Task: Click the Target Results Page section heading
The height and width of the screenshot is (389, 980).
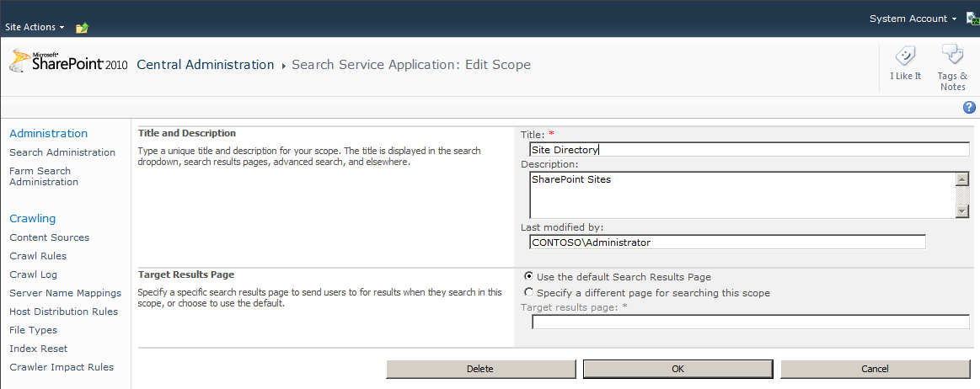Action: (x=186, y=274)
